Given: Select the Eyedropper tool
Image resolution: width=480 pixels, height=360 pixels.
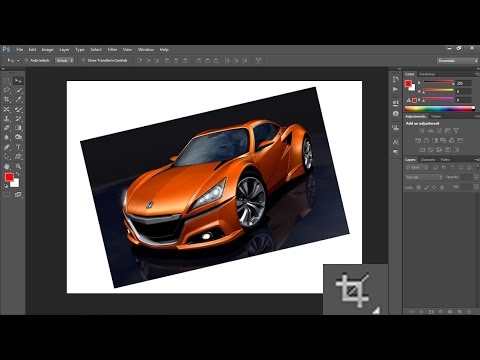Looking at the screenshot, I should tap(18, 99).
